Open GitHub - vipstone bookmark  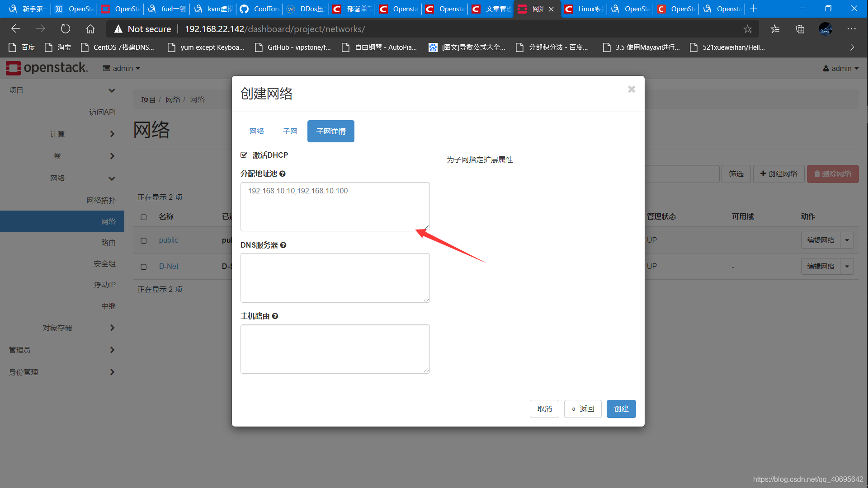click(x=293, y=47)
